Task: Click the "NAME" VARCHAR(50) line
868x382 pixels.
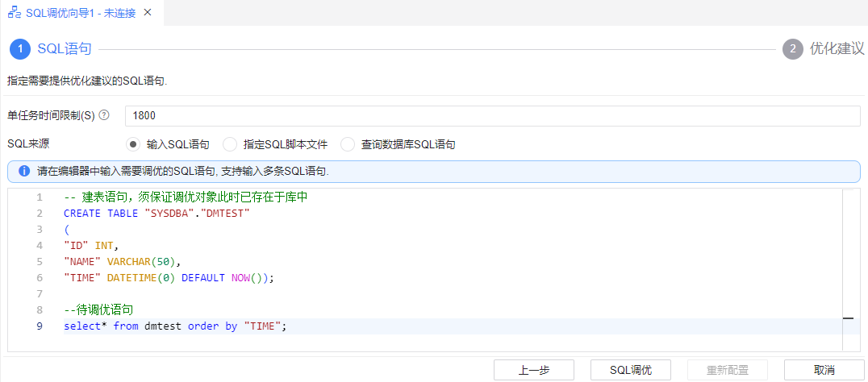Action: (x=123, y=261)
